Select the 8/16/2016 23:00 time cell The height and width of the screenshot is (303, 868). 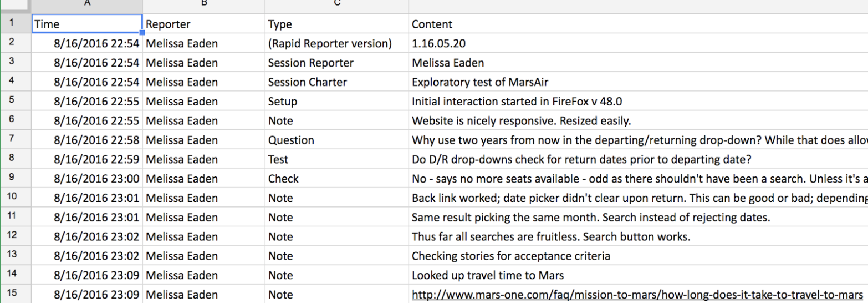[x=87, y=179]
